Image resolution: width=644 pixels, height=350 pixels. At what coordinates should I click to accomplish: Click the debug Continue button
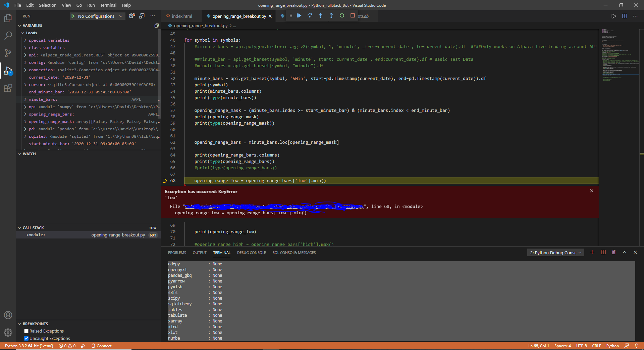click(299, 16)
